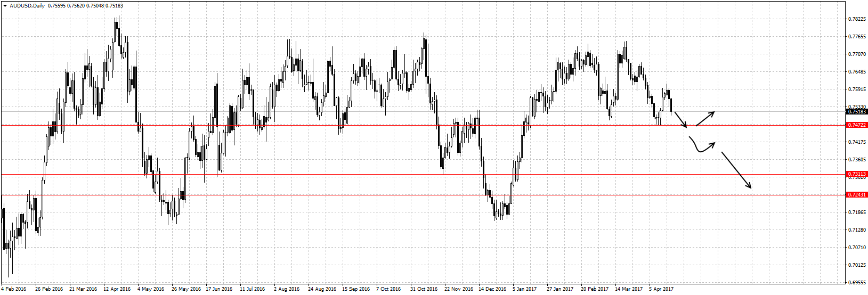868x295 pixels.
Task: Select the red 0.74722 level label
Action: 857,125
